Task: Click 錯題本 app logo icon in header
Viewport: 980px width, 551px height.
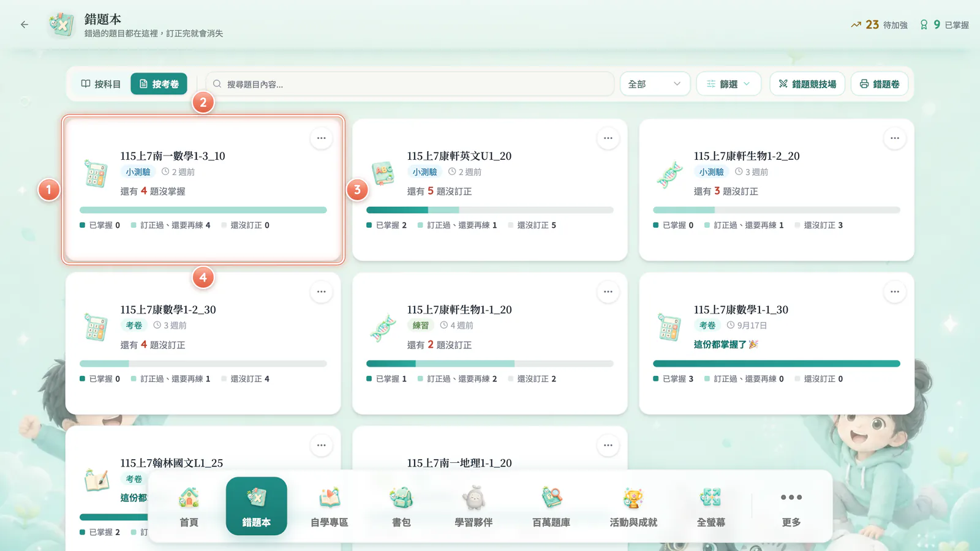Action: pyautogui.click(x=61, y=24)
